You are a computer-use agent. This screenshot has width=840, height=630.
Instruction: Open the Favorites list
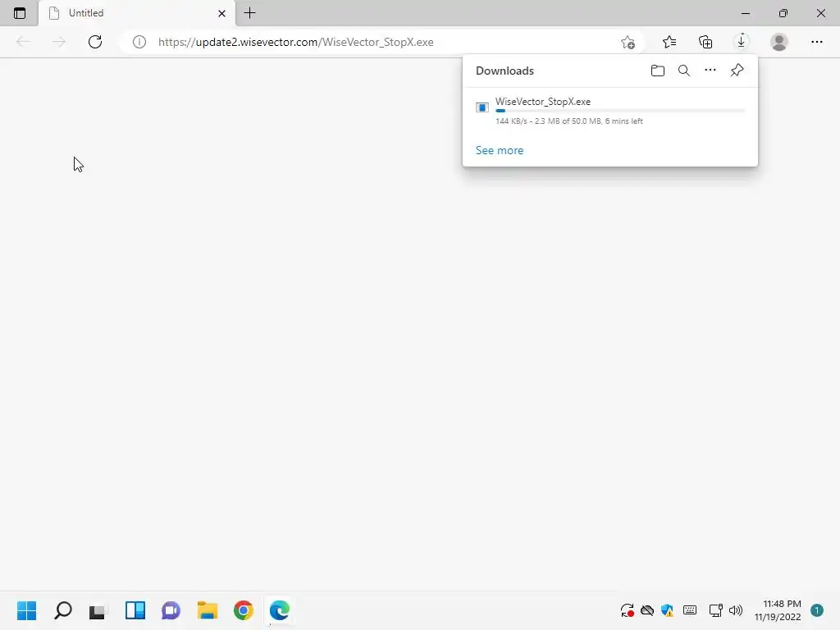click(x=669, y=42)
